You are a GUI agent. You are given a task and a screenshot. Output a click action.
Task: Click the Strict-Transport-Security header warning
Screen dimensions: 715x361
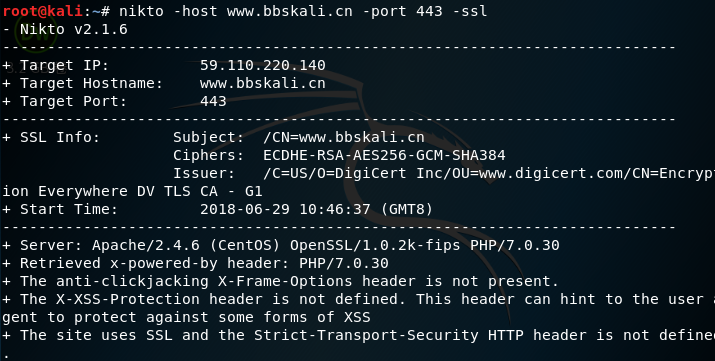[x=358, y=335]
